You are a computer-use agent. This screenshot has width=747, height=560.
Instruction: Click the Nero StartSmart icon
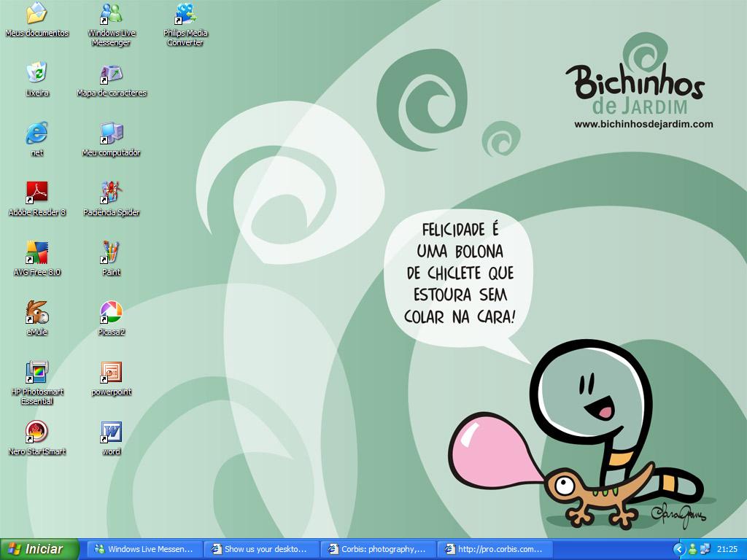click(36, 432)
